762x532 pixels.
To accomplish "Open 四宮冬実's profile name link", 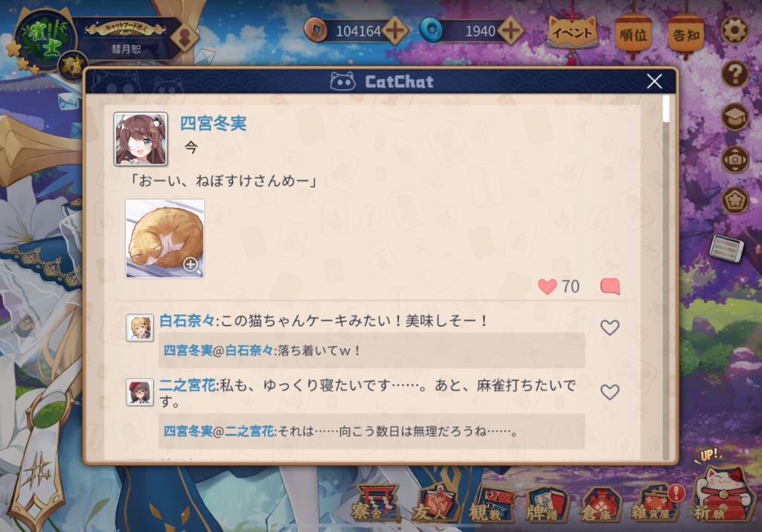I will (213, 124).
